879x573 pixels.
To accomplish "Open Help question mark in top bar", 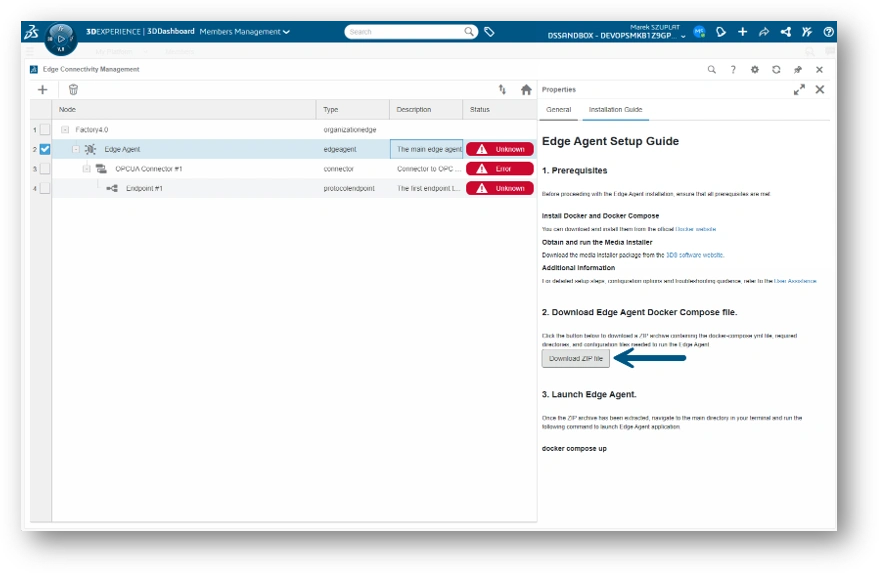I will coord(828,32).
